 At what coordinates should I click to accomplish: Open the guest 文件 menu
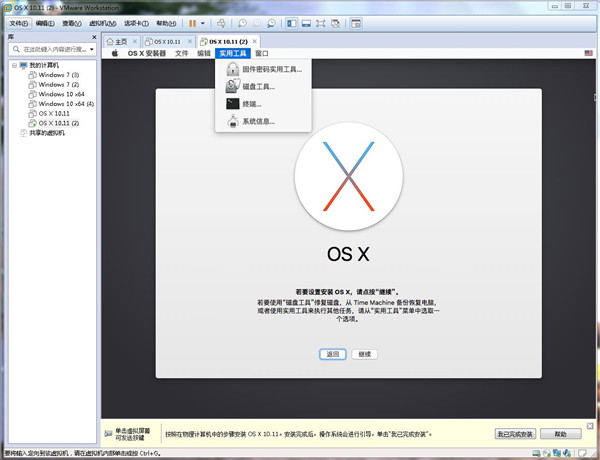point(181,53)
